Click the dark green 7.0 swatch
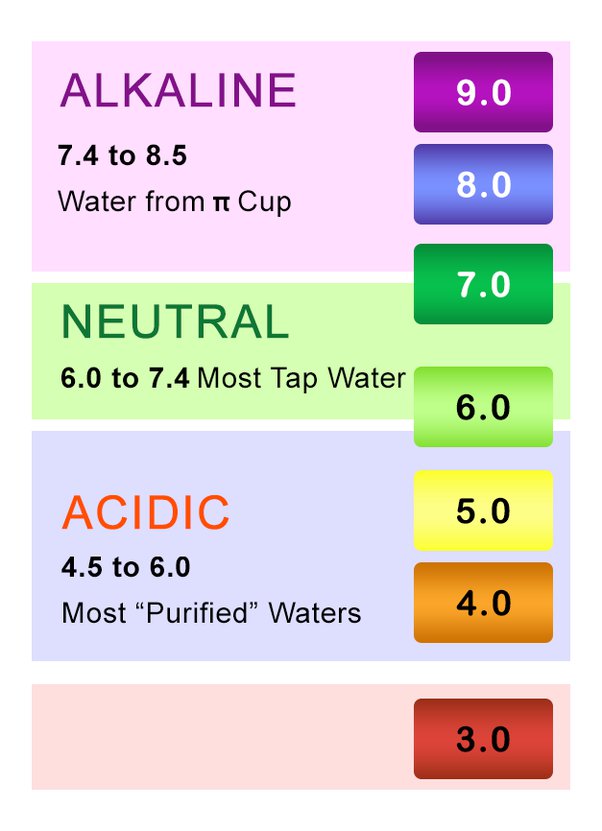 [483, 284]
